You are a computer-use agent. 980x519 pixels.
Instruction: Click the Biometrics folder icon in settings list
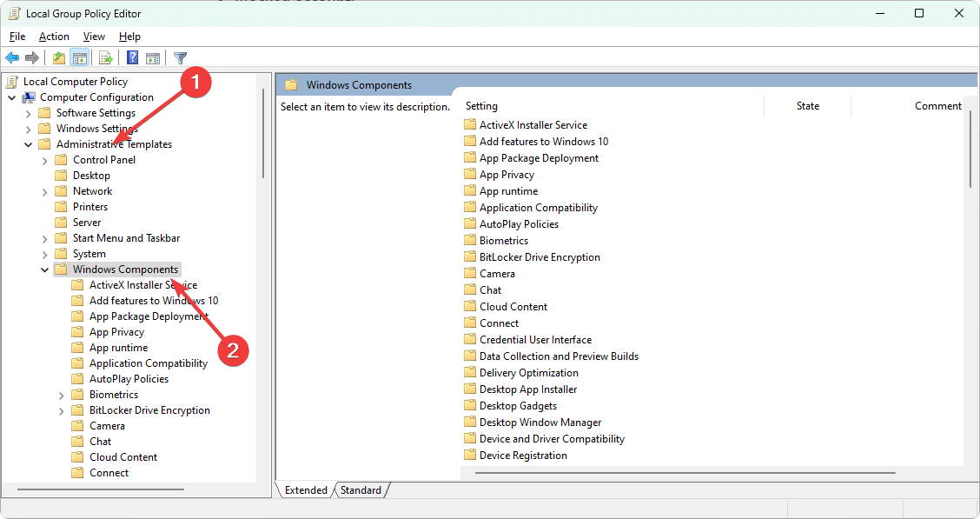tap(470, 240)
